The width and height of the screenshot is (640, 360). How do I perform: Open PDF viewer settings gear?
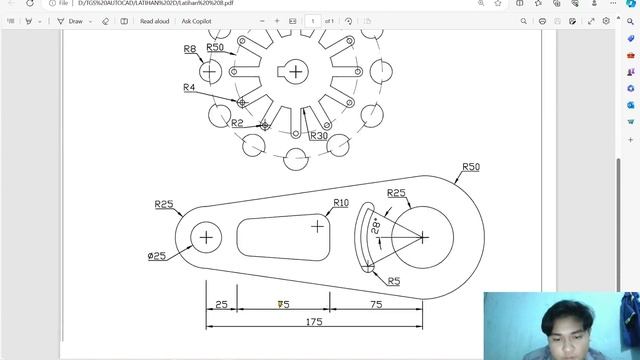pos(606,21)
